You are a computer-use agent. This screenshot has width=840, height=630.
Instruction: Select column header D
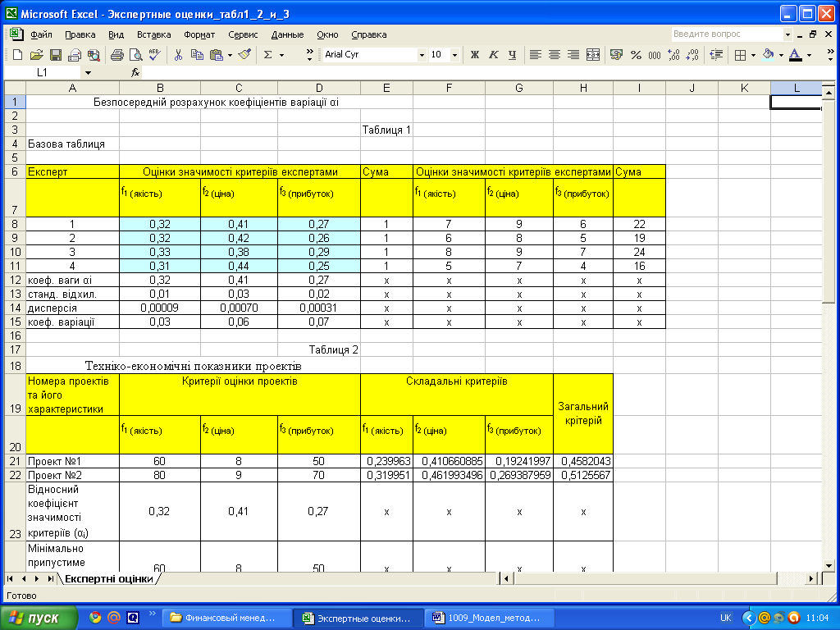[x=319, y=88]
